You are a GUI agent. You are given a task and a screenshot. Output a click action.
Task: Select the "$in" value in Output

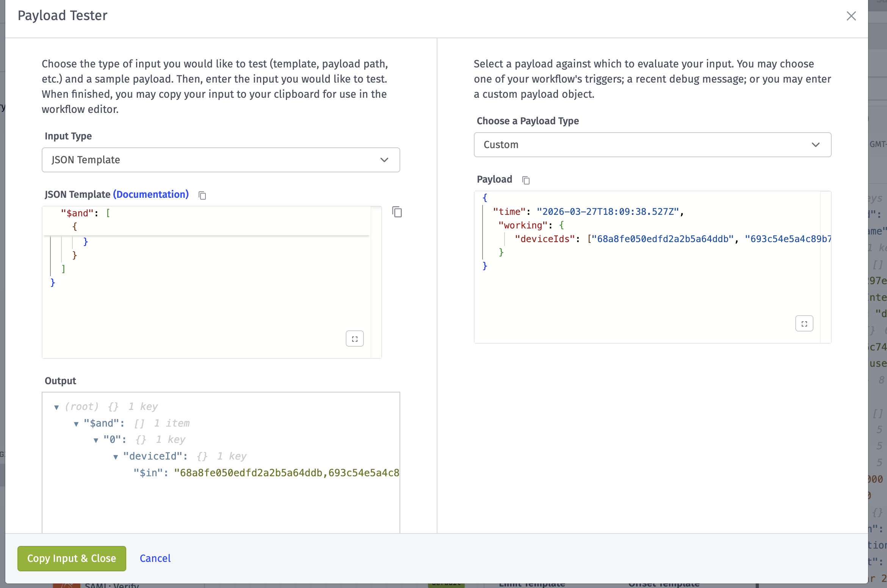[286, 473]
